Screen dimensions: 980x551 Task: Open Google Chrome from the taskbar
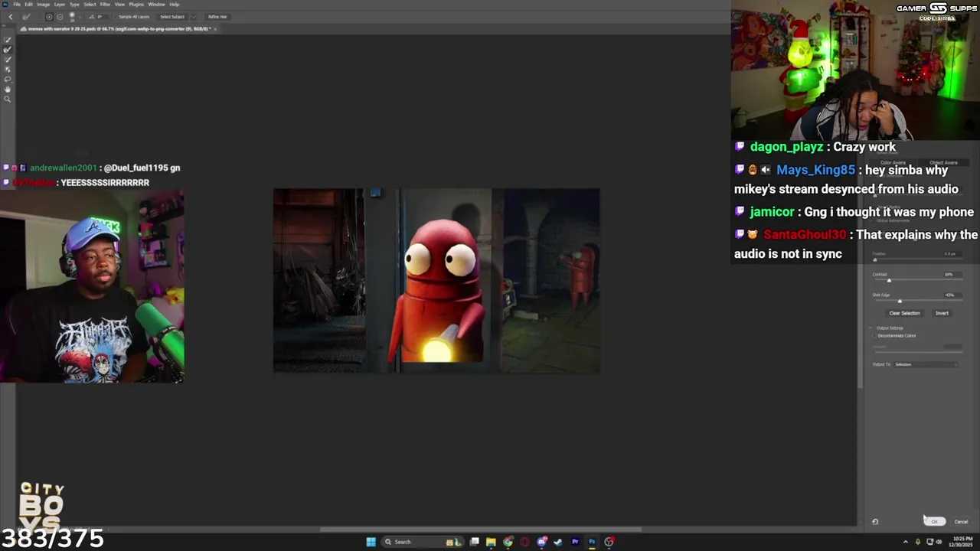pos(508,542)
